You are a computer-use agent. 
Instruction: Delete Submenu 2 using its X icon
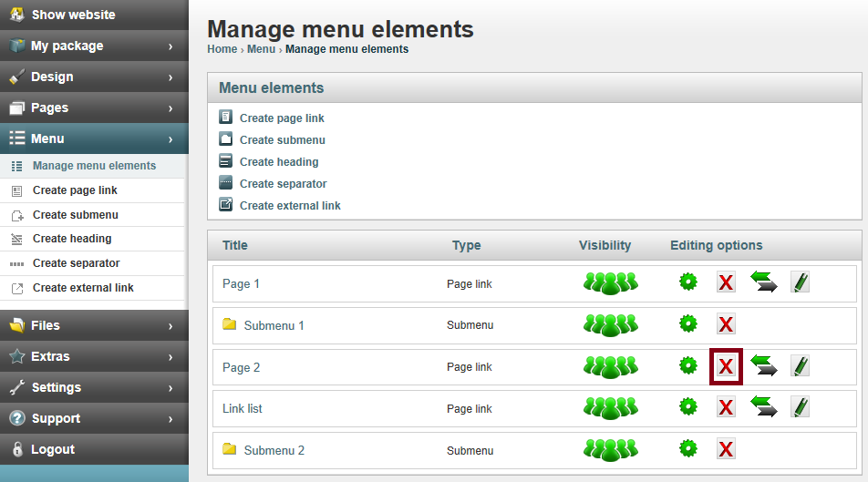(726, 449)
